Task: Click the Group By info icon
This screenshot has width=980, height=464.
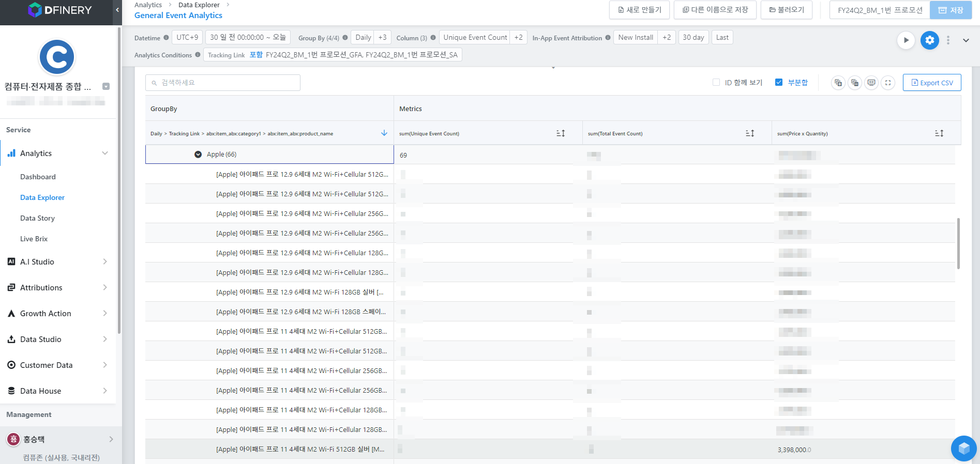Action: point(345,38)
